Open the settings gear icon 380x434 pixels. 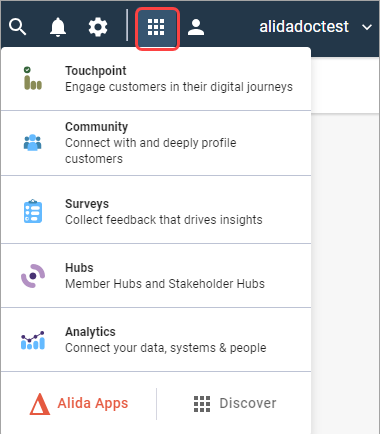(x=98, y=27)
